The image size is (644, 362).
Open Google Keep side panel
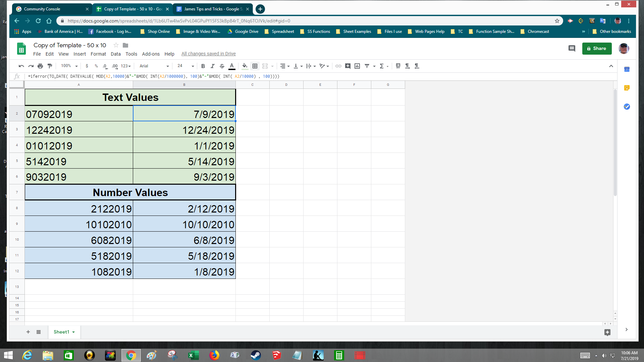click(x=627, y=88)
